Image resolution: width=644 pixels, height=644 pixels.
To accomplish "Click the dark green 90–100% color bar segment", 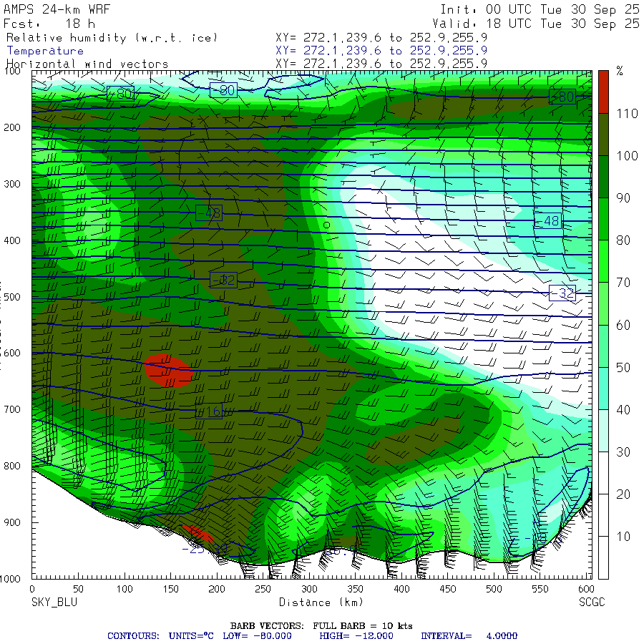I will [603, 177].
